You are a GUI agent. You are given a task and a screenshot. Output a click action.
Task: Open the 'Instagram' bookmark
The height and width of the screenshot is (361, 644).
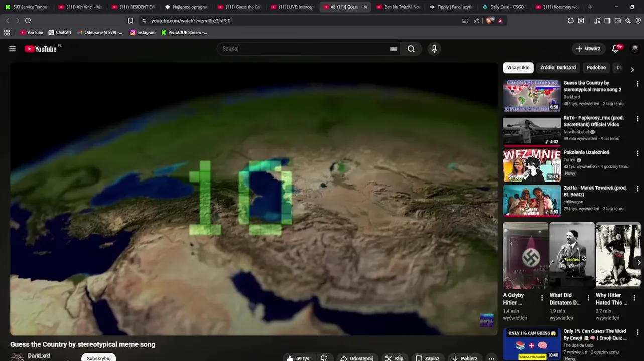click(x=142, y=32)
